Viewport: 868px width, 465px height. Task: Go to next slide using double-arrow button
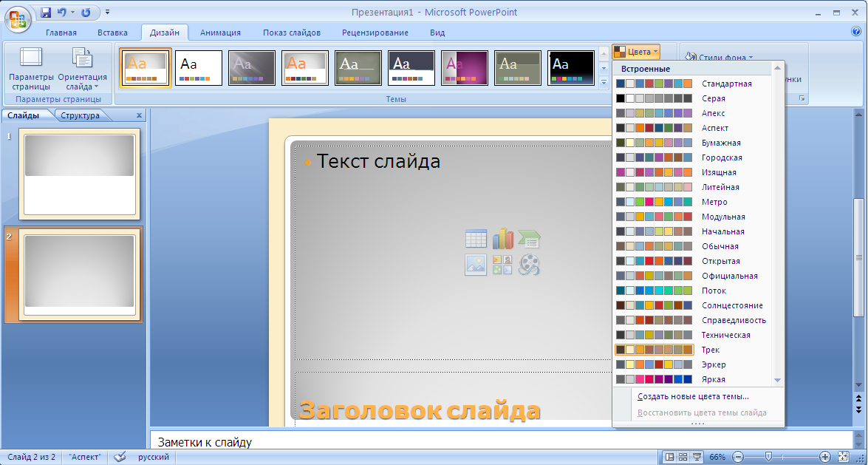tap(858, 410)
